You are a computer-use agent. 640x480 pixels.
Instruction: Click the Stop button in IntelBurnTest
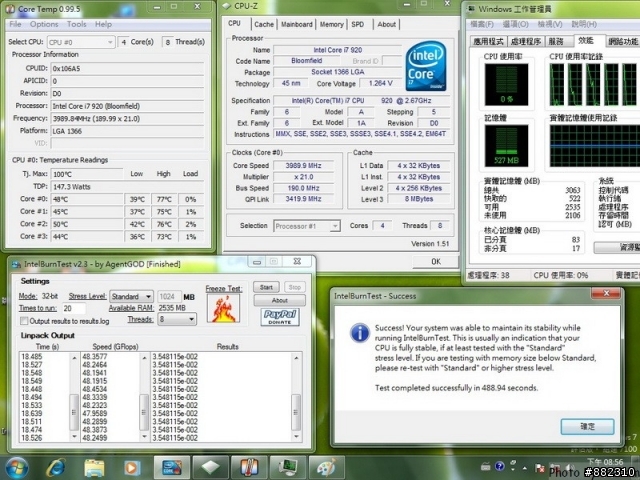pos(295,287)
